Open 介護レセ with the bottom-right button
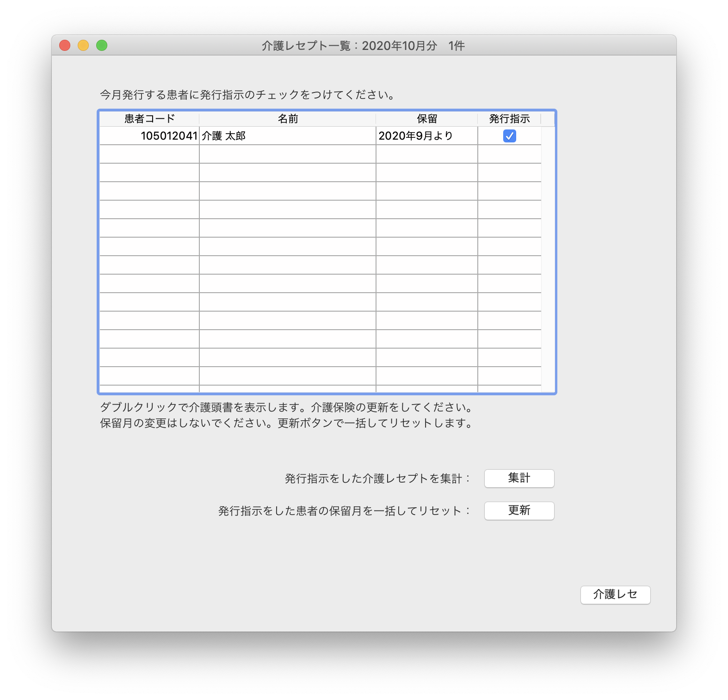The width and height of the screenshot is (728, 700). 615,595
